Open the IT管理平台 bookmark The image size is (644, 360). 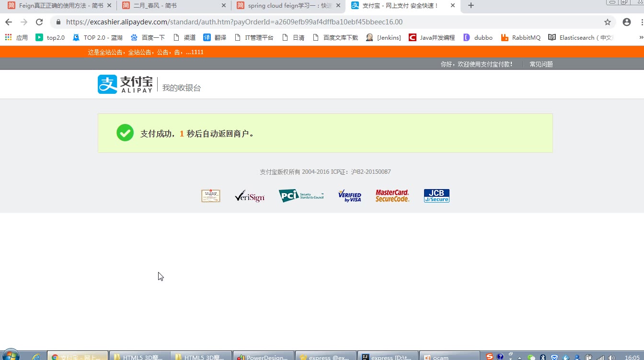253,37
